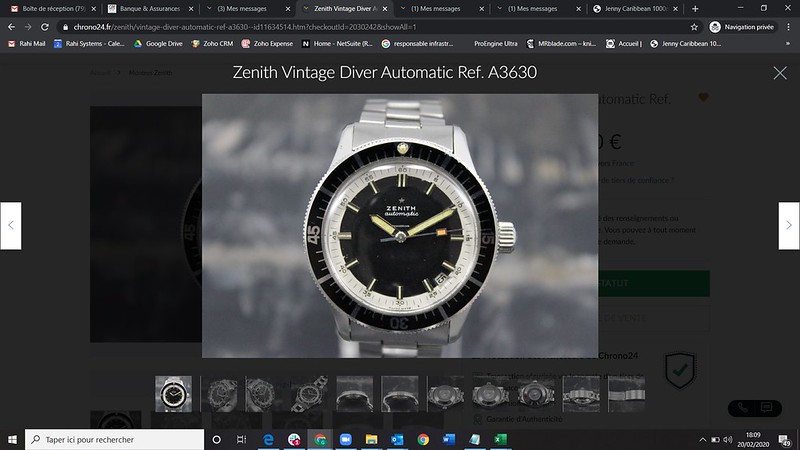Open Google Drive bookmark
This screenshot has width=800, height=450.
tap(158, 44)
